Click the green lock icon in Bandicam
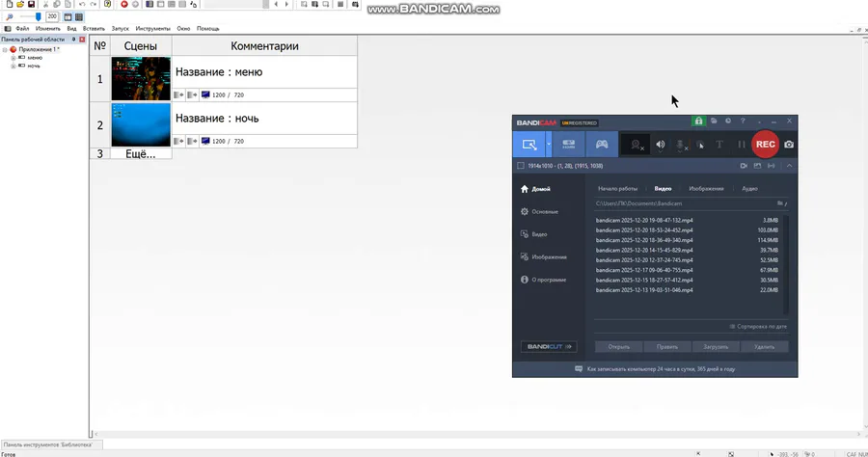 (x=698, y=121)
